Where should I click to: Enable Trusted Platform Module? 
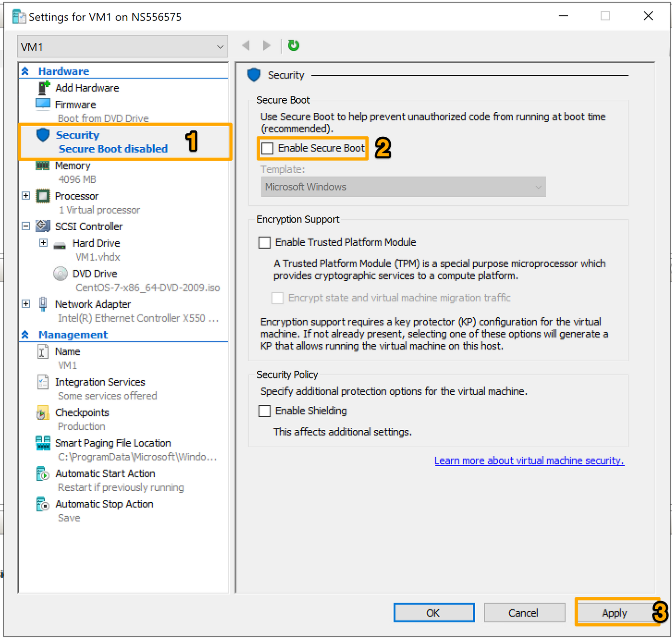(264, 242)
